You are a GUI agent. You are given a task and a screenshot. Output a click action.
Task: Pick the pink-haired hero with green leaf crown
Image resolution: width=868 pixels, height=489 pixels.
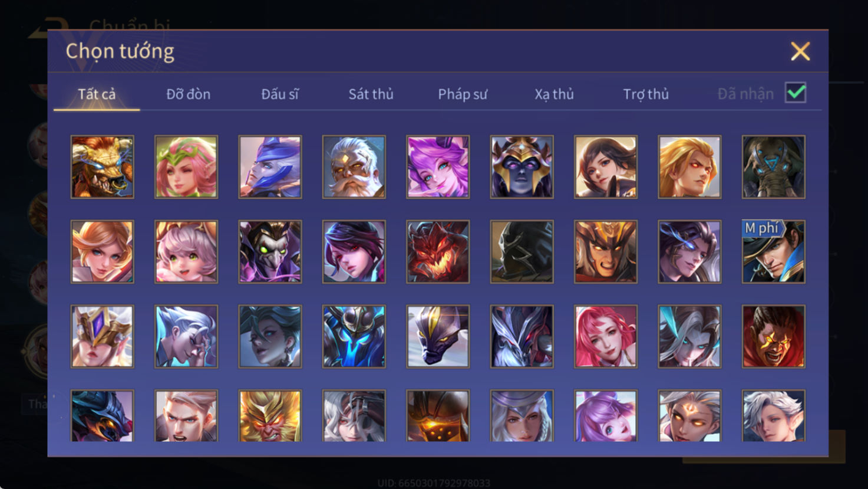(186, 167)
